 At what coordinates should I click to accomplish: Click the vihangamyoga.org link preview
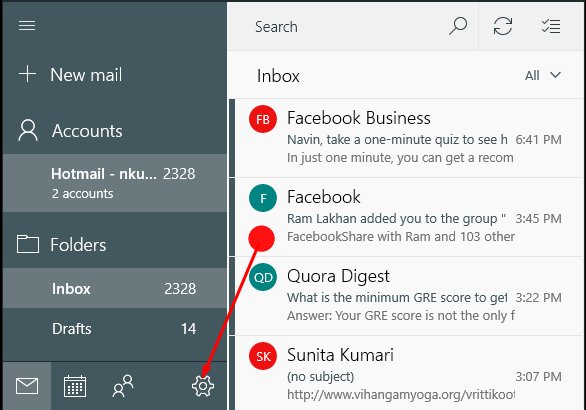pos(401,394)
